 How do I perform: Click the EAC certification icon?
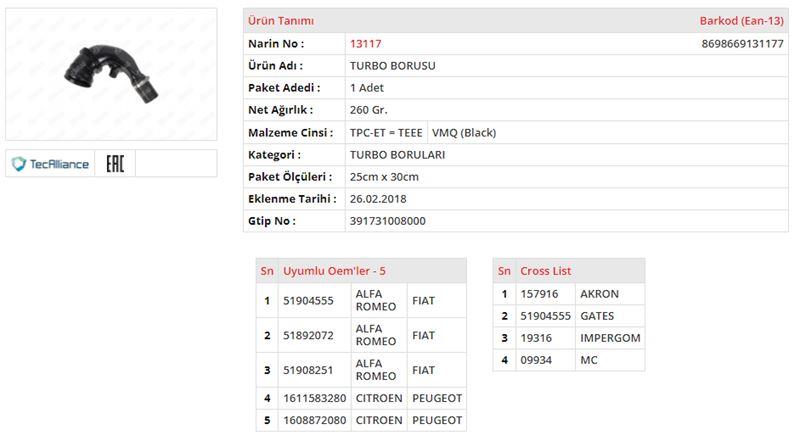point(115,164)
